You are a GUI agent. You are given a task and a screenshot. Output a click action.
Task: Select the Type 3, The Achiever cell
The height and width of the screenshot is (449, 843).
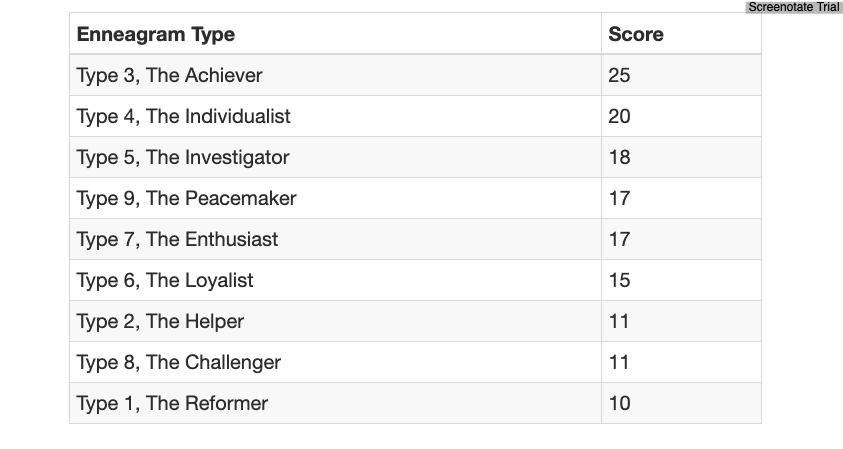(169, 75)
